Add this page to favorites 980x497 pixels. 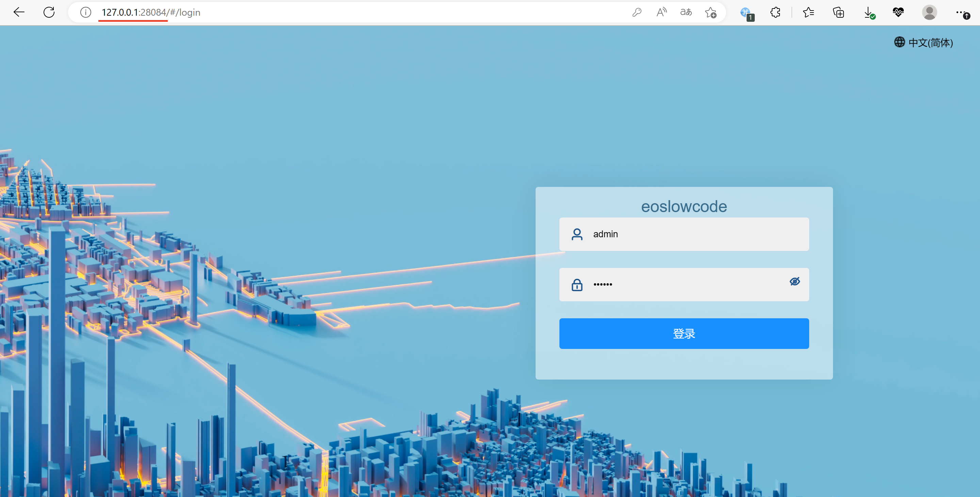[710, 13]
